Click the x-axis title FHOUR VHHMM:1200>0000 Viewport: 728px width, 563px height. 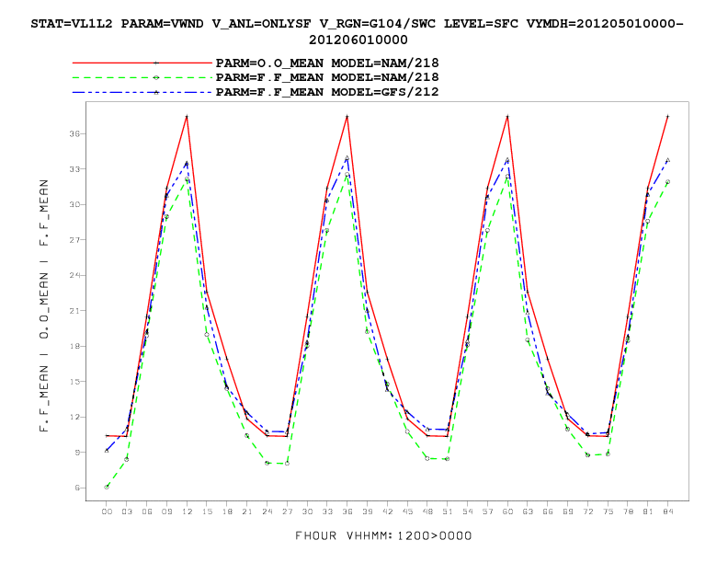click(383, 535)
